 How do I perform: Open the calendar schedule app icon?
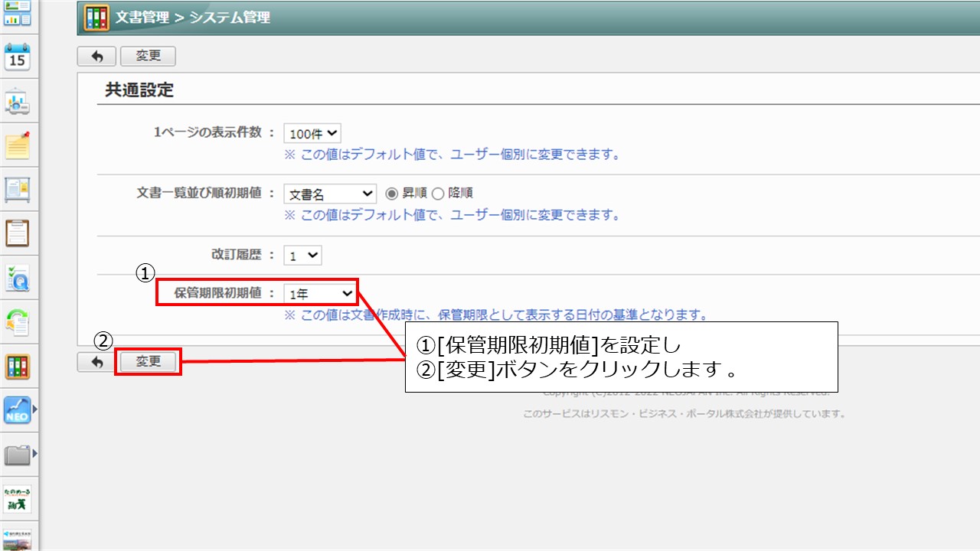pos(17,56)
